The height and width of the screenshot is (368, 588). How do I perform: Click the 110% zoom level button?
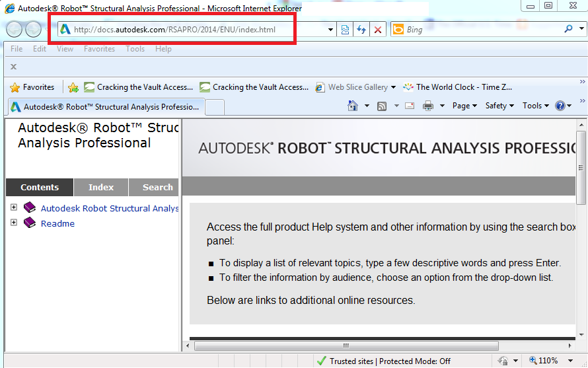click(544, 361)
